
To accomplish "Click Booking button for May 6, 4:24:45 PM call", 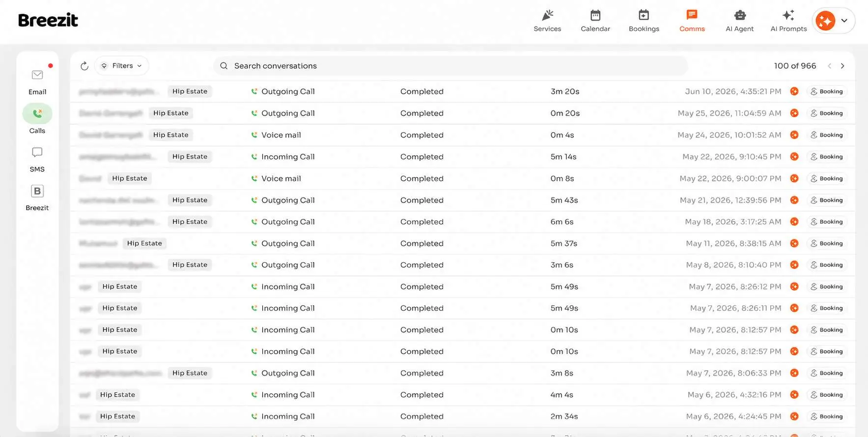I will point(827,416).
